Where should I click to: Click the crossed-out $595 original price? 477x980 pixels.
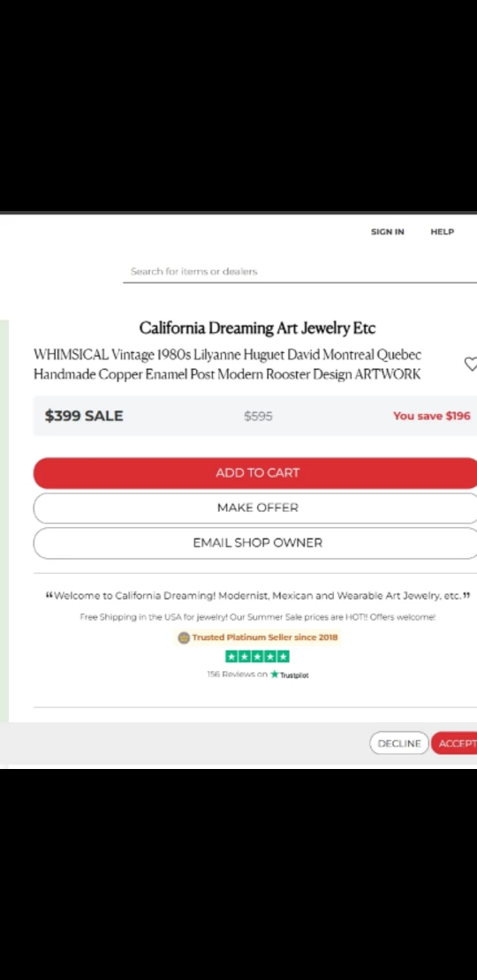(x=258, y=416)
